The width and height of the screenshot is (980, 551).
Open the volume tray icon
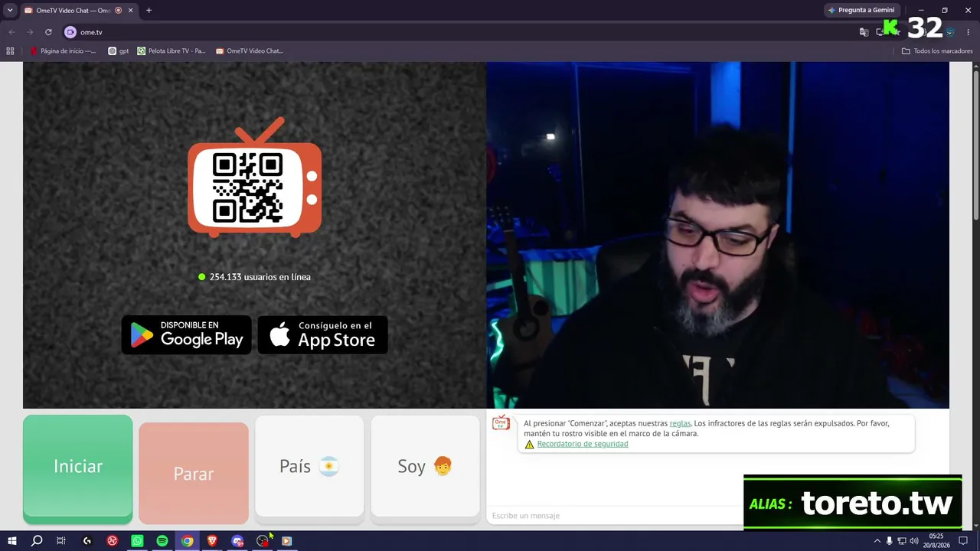(913, 541)
